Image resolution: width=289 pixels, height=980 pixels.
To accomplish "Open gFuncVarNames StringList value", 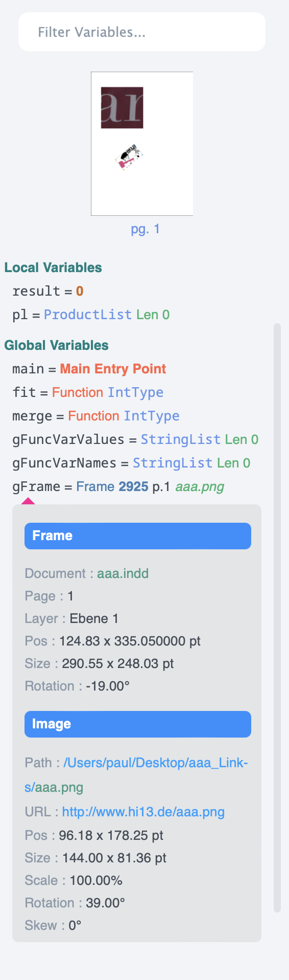I will pos(191,463).
